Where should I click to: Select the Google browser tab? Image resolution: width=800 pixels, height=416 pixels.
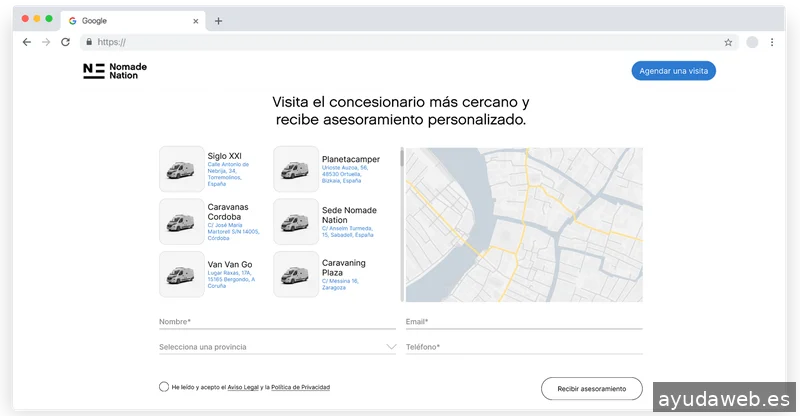click(x=133, y=21)
